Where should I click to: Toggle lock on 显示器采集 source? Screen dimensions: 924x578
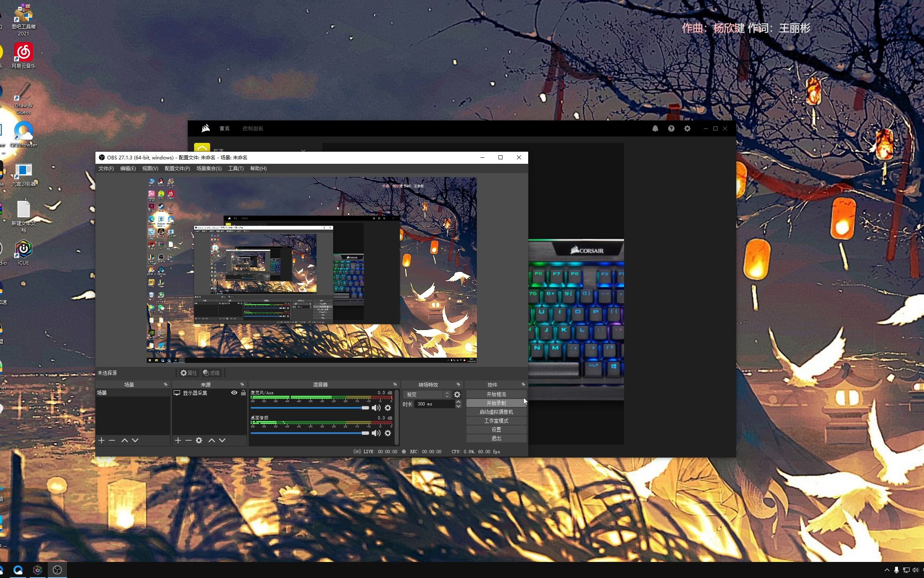pos(243,393)
